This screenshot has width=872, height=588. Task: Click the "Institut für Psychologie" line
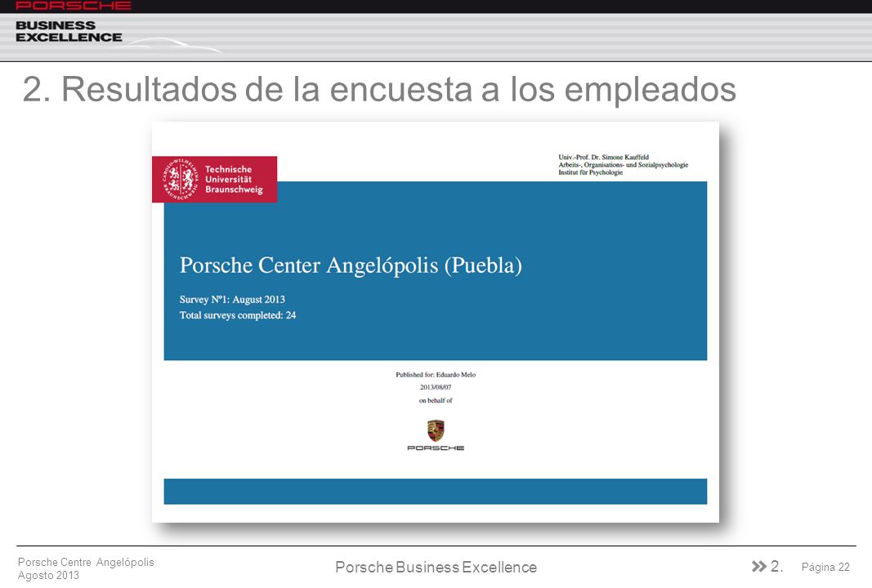point(591,172)
